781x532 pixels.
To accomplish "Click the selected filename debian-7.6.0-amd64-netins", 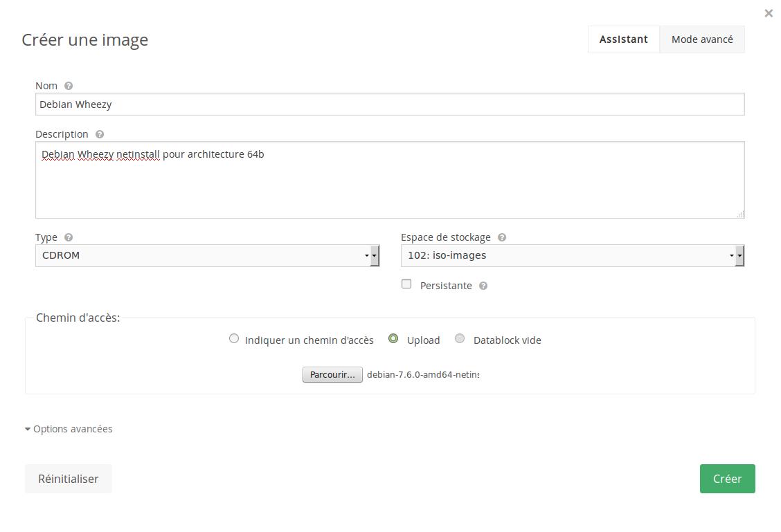I will 423,375.
